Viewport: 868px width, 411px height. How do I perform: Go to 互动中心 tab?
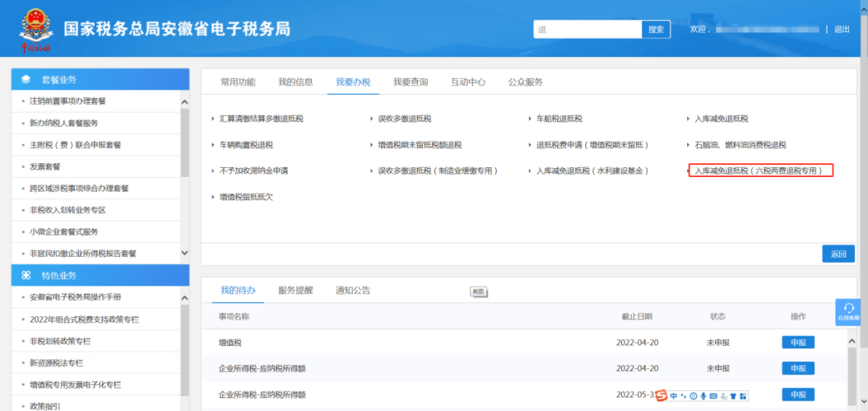coord(469,82)
